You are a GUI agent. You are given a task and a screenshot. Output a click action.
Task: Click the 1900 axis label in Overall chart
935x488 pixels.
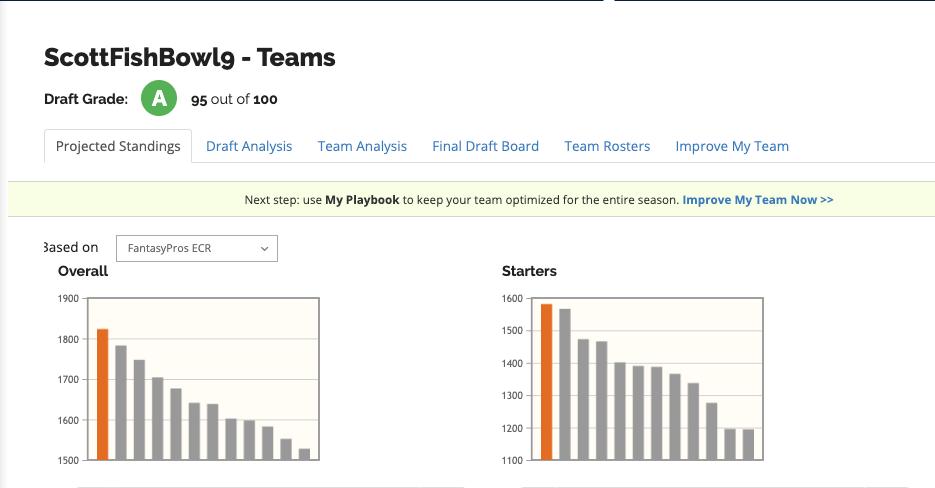click(x=68, y=298)
